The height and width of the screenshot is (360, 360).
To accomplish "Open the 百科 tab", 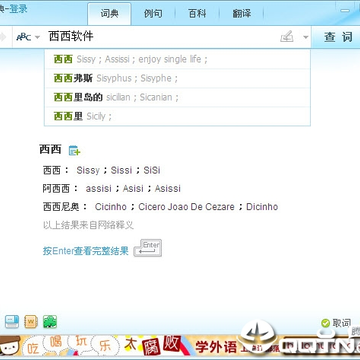I will pyautogui.click(x=197, y=14).
